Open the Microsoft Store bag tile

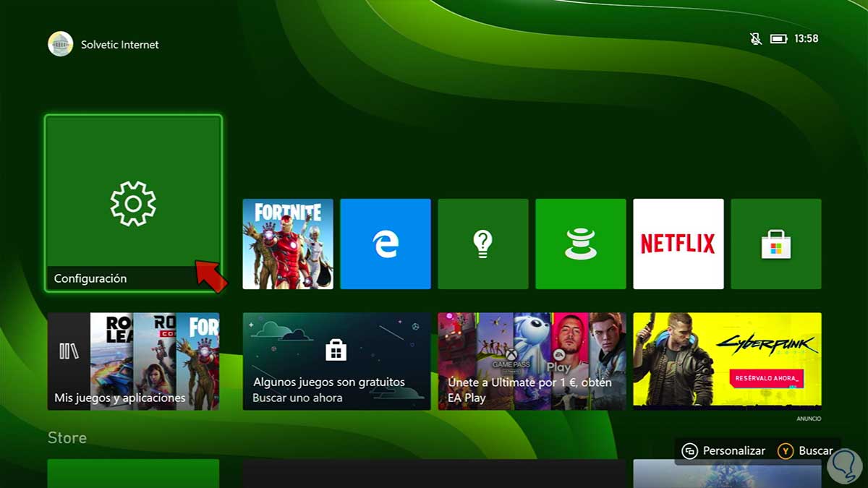pyautogui.click(x=776, y=244)
